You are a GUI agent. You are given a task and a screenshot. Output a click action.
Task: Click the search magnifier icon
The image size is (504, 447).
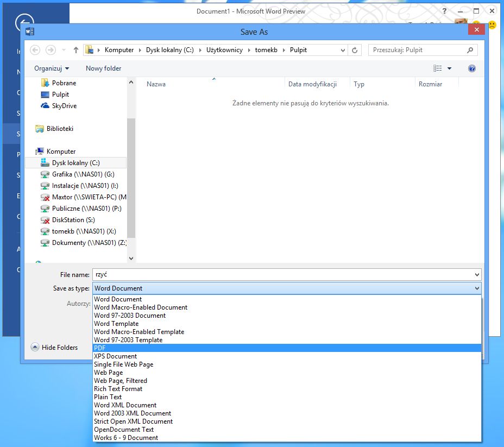(x=470, y=50)
